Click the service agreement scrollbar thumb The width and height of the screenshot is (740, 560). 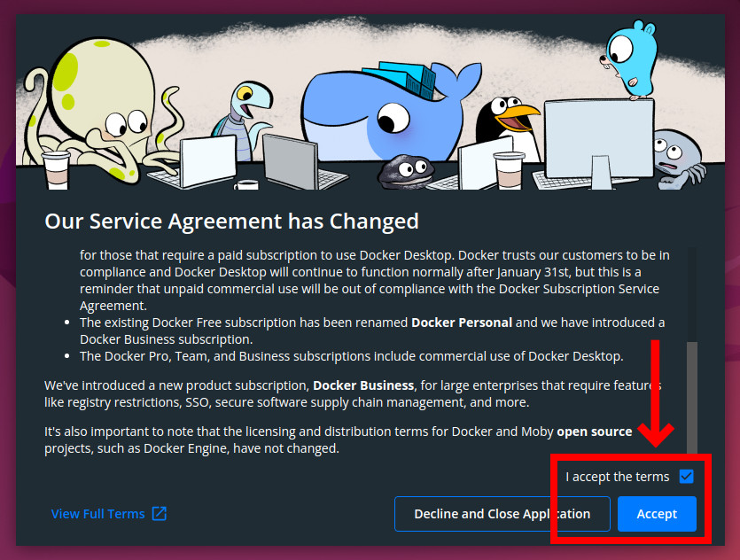coord(692,397)
